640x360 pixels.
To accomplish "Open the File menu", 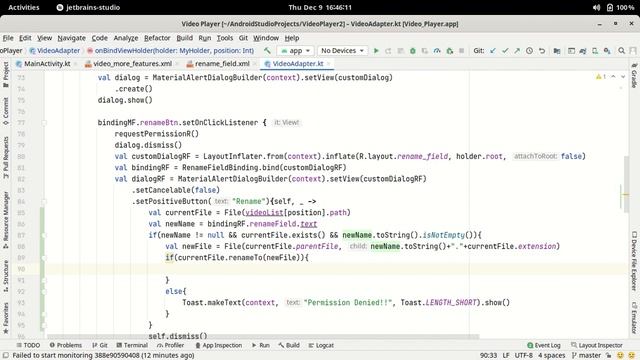I will [x=8, y=38].
